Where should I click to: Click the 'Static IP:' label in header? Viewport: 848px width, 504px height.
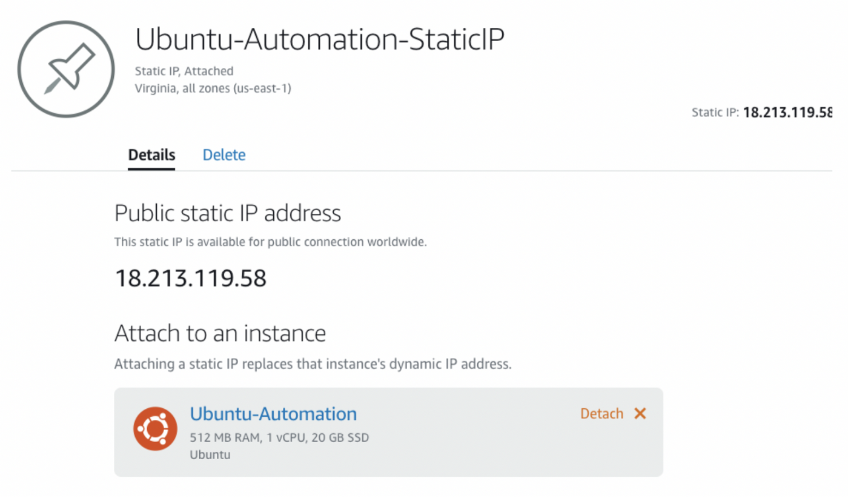click(x=715, y=113)
